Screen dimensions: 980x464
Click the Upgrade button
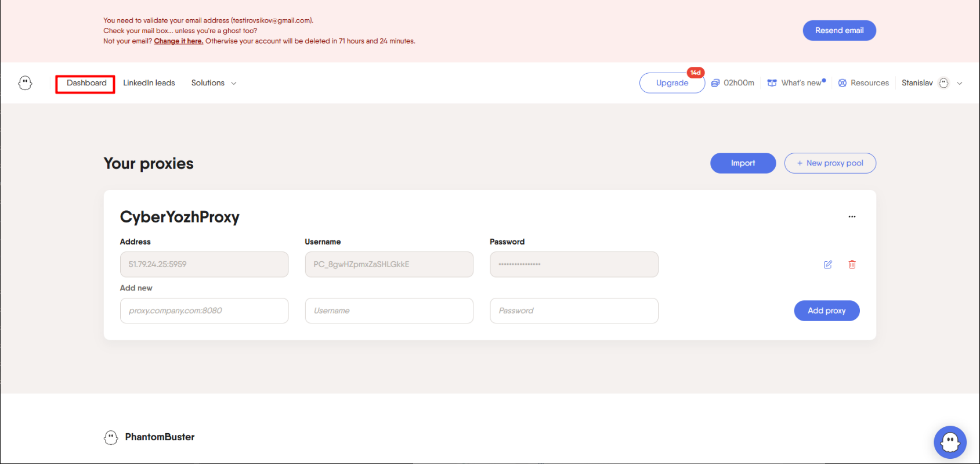672,83
